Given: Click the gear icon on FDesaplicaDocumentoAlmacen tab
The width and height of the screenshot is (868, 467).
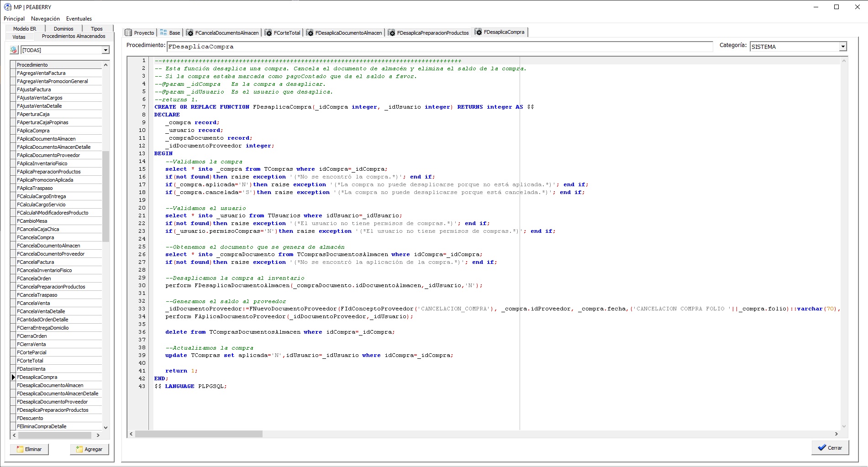Looking at the screenshot, I should (310, 33).
